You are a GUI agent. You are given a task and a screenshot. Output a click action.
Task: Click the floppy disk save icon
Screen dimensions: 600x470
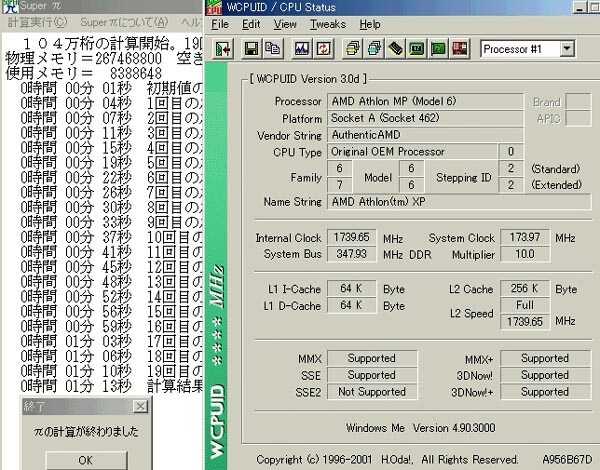(x=251, y=49)
